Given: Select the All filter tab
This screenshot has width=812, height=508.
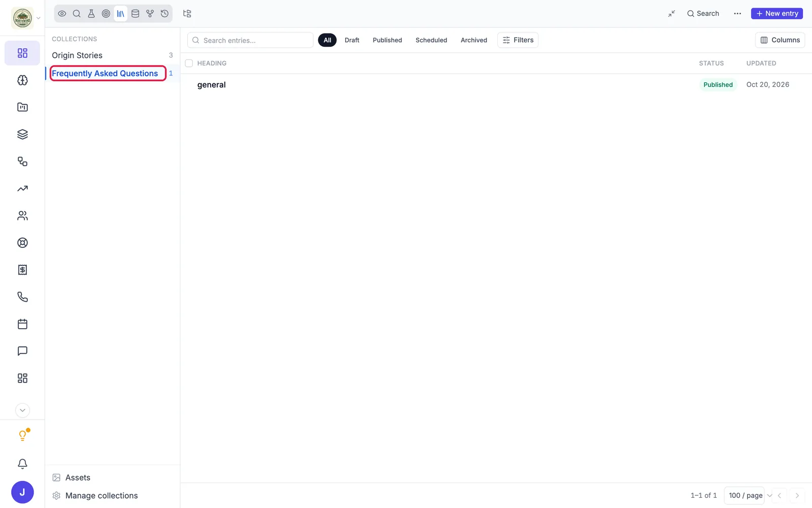Looking at the screenshot, I should [x=327, y=40].
